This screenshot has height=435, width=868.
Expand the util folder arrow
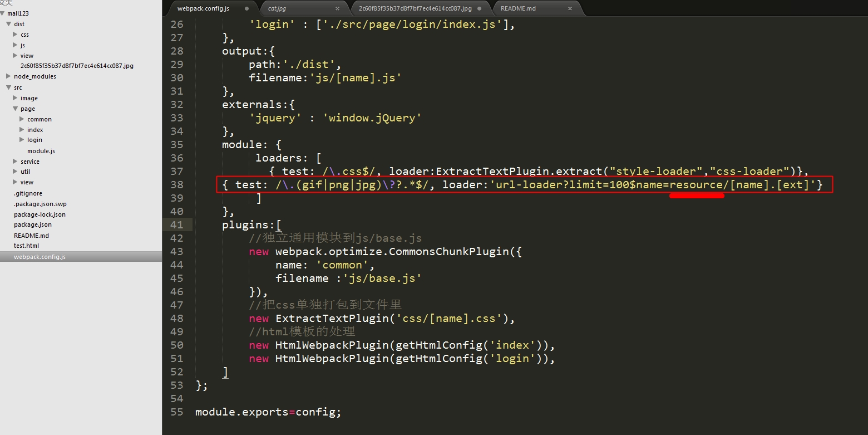(15, 172)
